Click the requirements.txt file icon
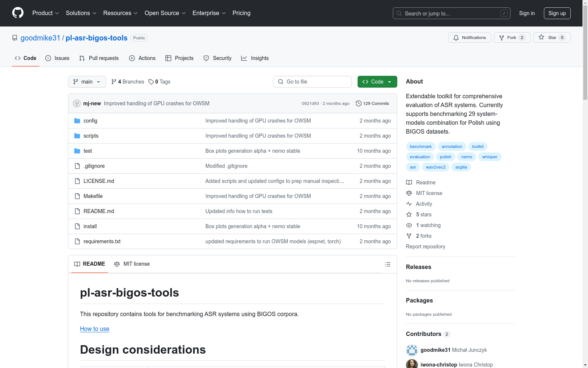 tap(77, 241)
